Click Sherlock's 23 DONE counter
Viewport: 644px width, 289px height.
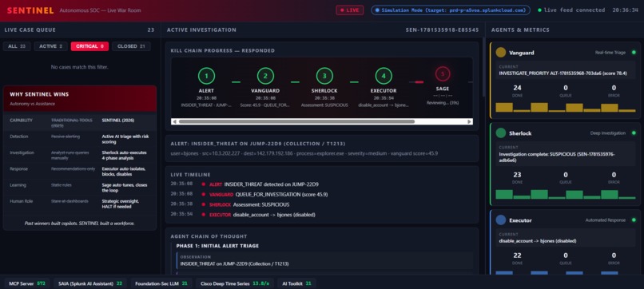[x=517, y=177]
